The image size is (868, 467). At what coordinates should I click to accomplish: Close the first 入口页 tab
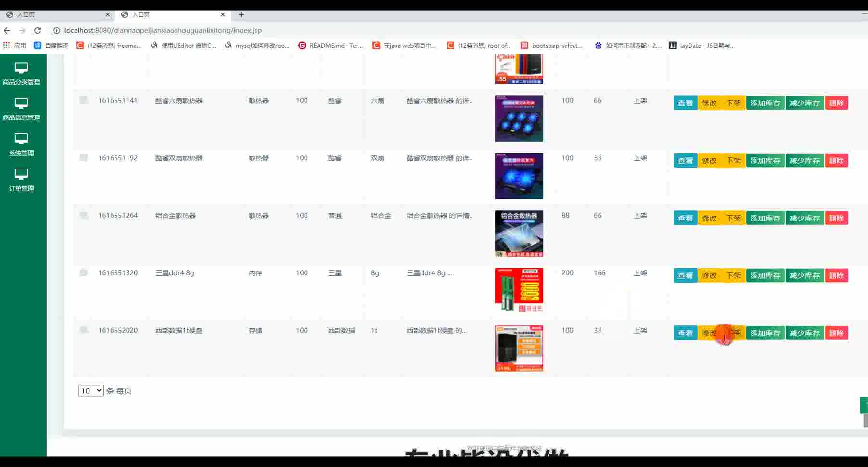pyautogui.click(x=108, y=14)
